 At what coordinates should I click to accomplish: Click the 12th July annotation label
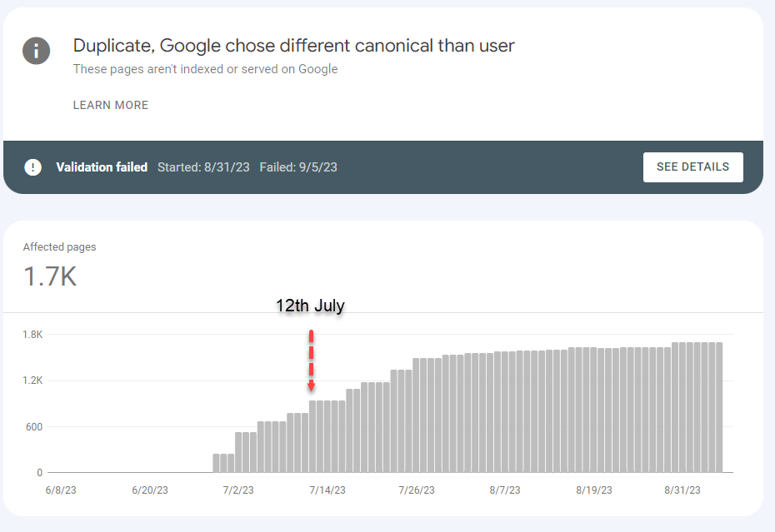tap(310, 306)
